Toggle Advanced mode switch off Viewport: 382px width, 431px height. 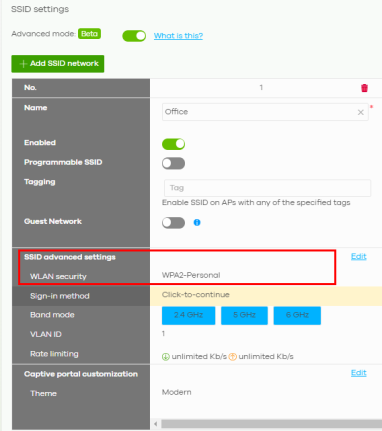(134, 36)
